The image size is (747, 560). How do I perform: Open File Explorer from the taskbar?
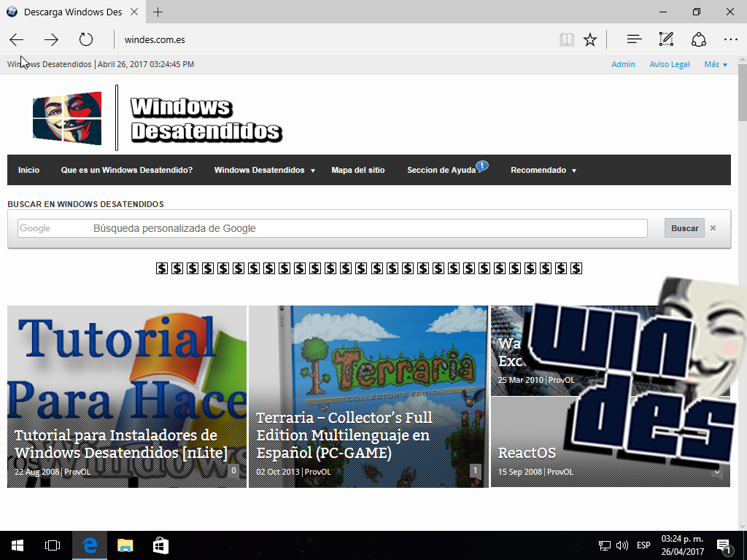click(x=125, y=545)
